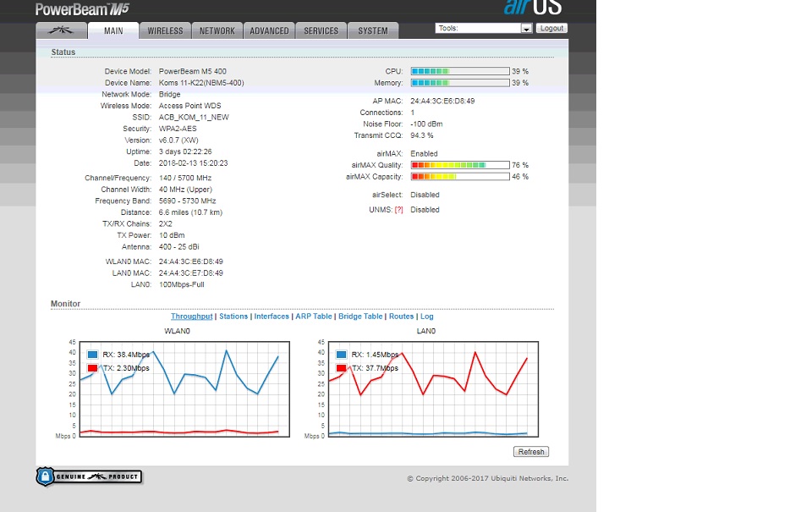
Task: Click the CPU usage bar
Action: click(x=460, y=71)
